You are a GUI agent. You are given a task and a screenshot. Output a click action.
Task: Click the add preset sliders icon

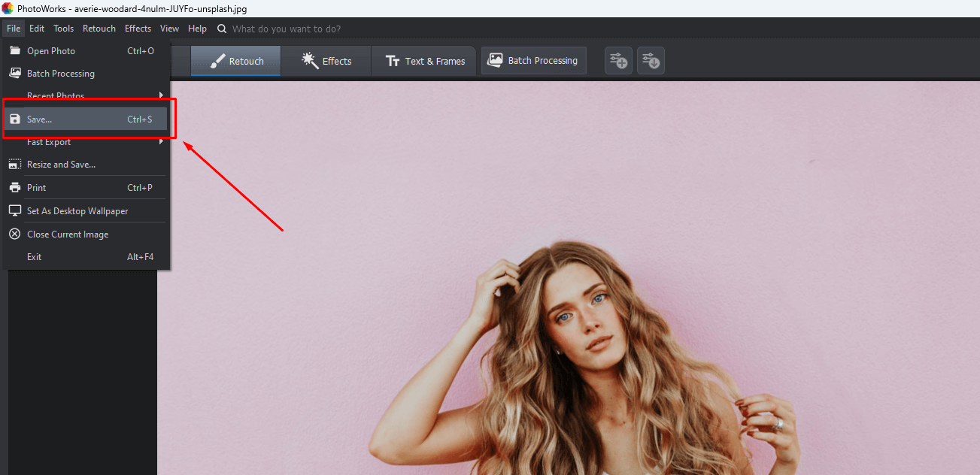coord(618,61)
